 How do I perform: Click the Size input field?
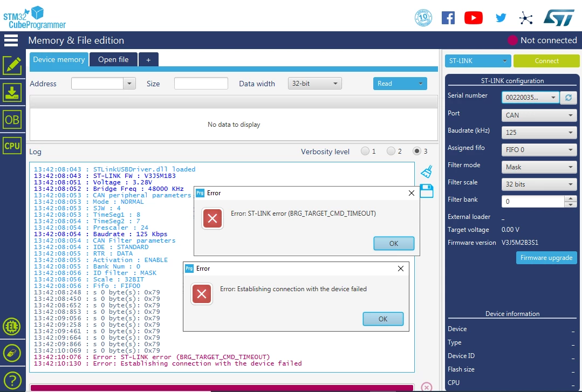[x=201, y=84]
